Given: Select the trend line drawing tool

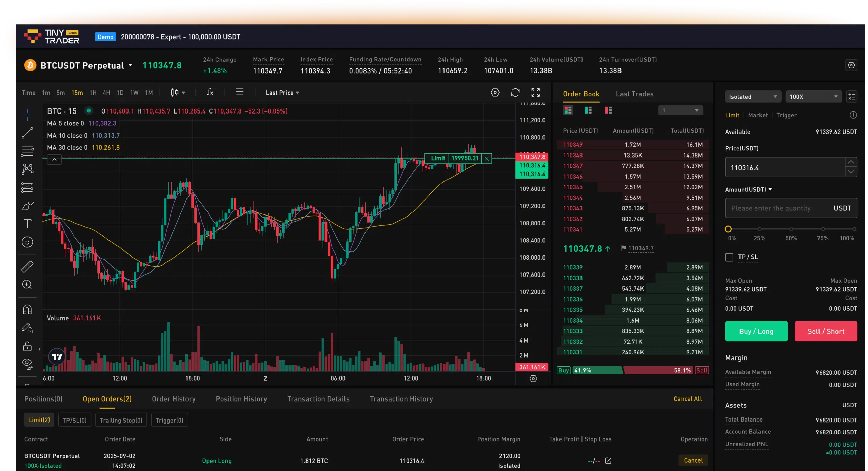Looking at the screenshot, I should [x=27, y=133].
